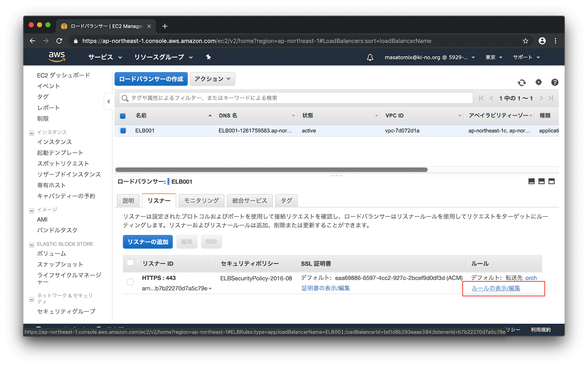This screenshot has width=588, height=367.
Task: Open the table settings gear icon
Action: coord(538,82)
